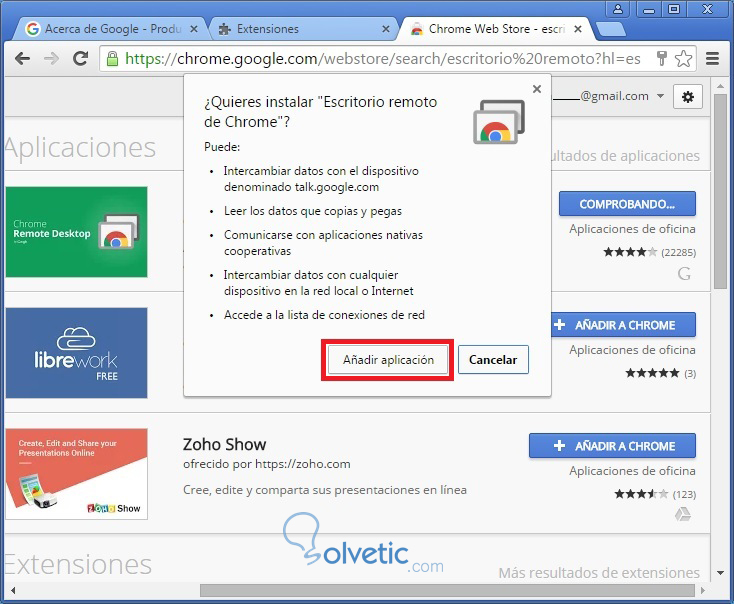Click the Extensiones section heading
Screen dimensions: 734x604
78,564
